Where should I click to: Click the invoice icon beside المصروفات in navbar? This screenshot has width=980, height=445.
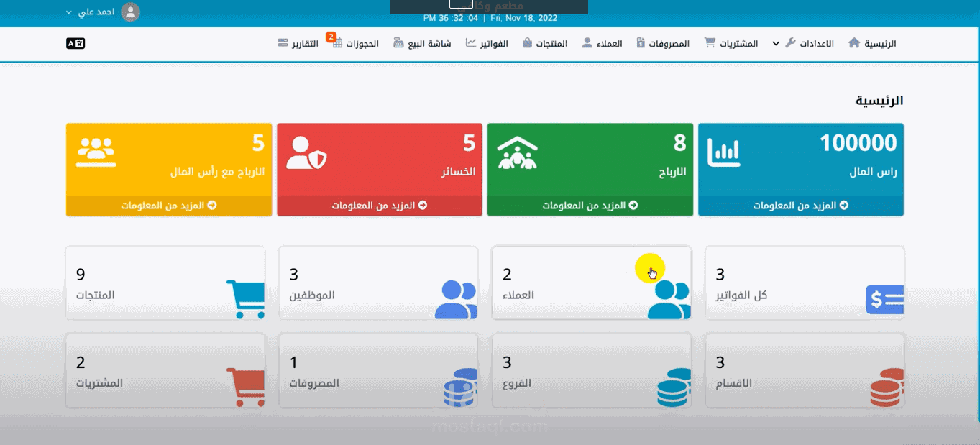pyautogui.click(x=641, y=43)
